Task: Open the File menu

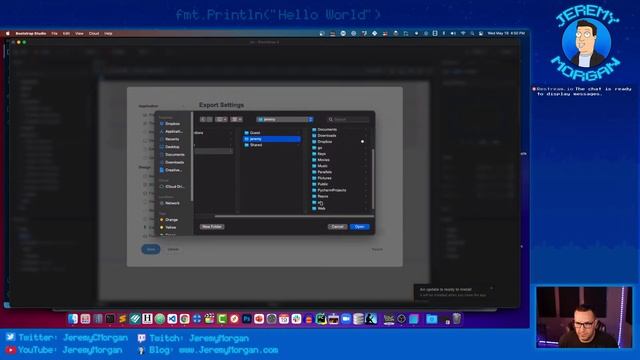Action: point(54,33)
